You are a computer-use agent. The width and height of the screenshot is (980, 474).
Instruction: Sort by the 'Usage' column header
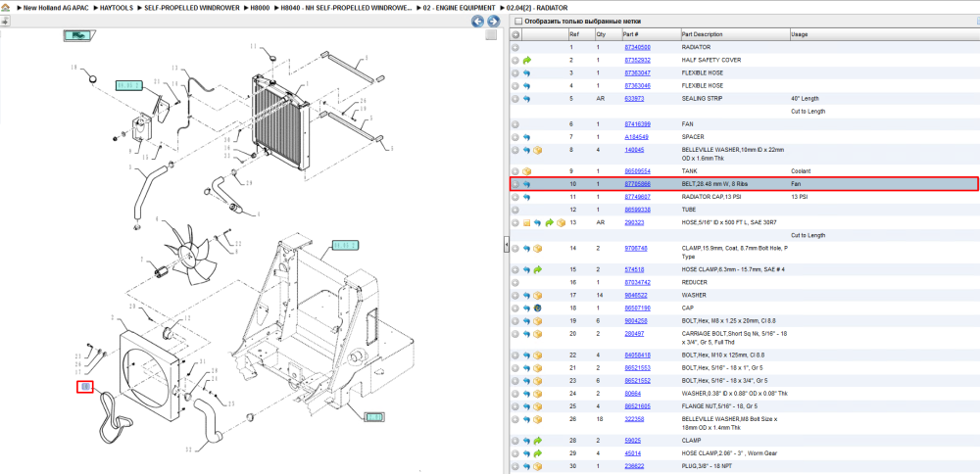click(x=799, y=35)
